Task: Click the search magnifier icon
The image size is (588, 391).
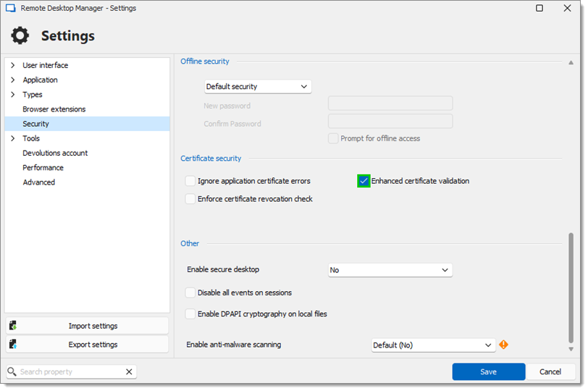Action: (x=12, y=371)
